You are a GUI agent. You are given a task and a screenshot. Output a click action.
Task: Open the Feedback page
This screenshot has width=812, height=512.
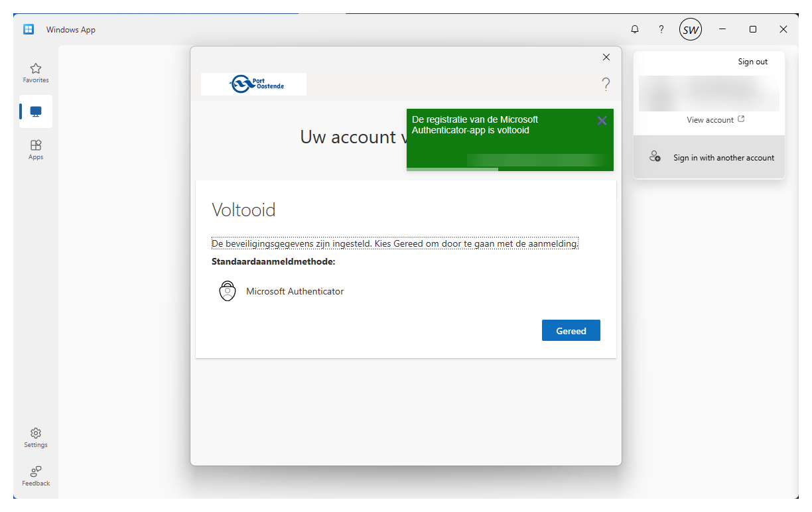tap(36, 476)
